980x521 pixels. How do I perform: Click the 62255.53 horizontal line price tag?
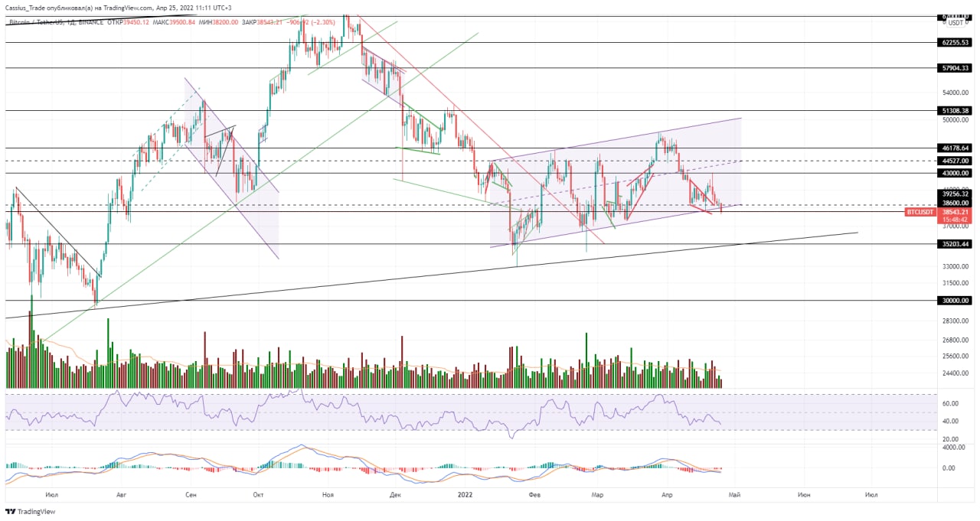click(x=955, y=43)
